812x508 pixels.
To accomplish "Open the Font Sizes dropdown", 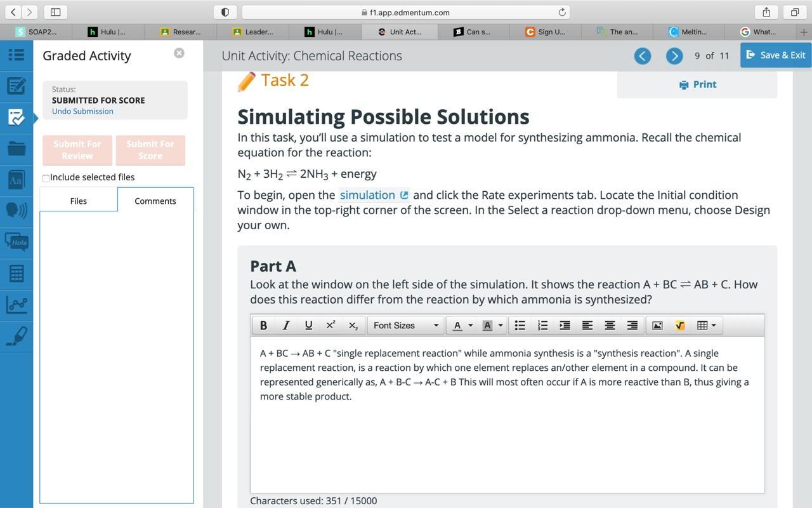I will (x=406, y=325).
